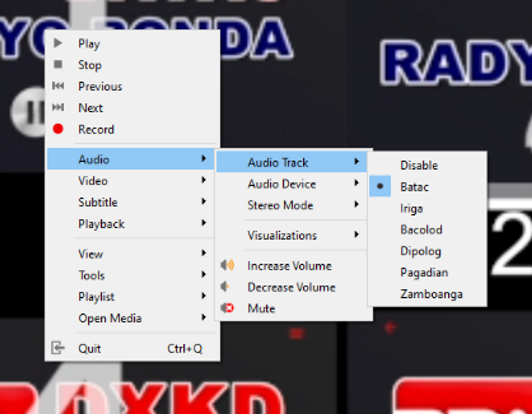Click the Decrease Volume speaker icon
The width and height of the screenshot is (532, 414).
tap(225, 287)
